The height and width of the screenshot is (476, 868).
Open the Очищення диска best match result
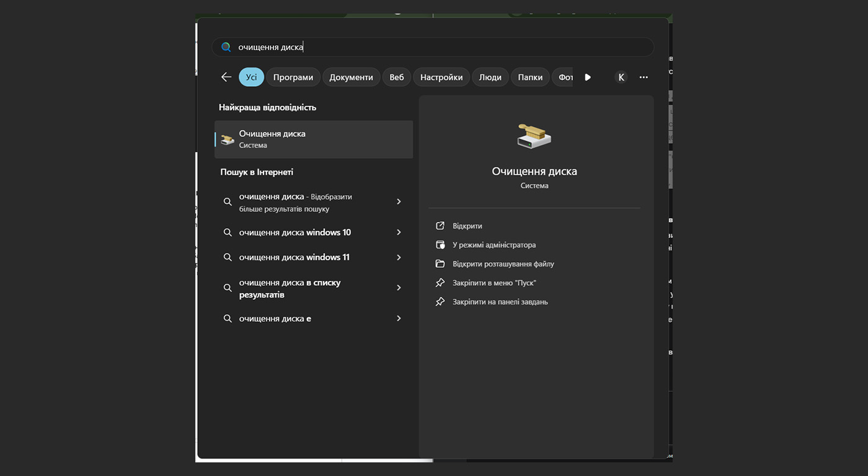314,139
